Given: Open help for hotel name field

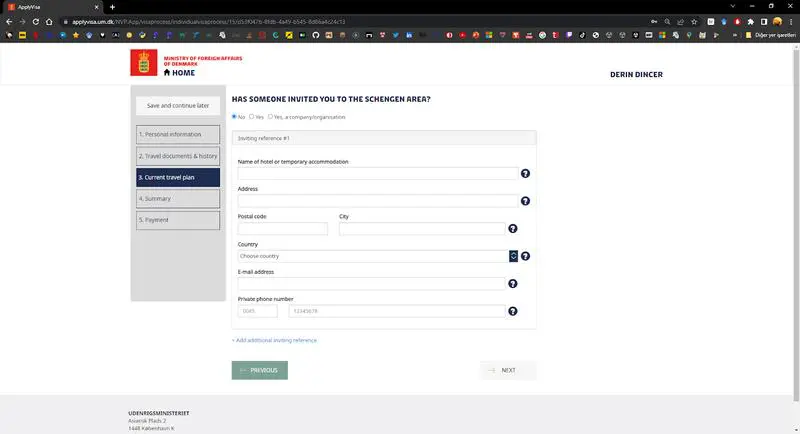Looking at the screenshot, I should pos(525,173).
